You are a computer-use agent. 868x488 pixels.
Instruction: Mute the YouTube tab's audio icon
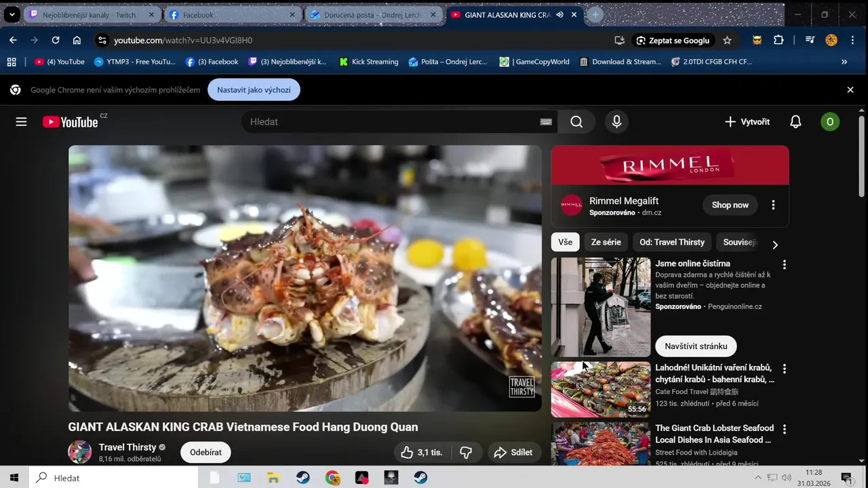559,15
